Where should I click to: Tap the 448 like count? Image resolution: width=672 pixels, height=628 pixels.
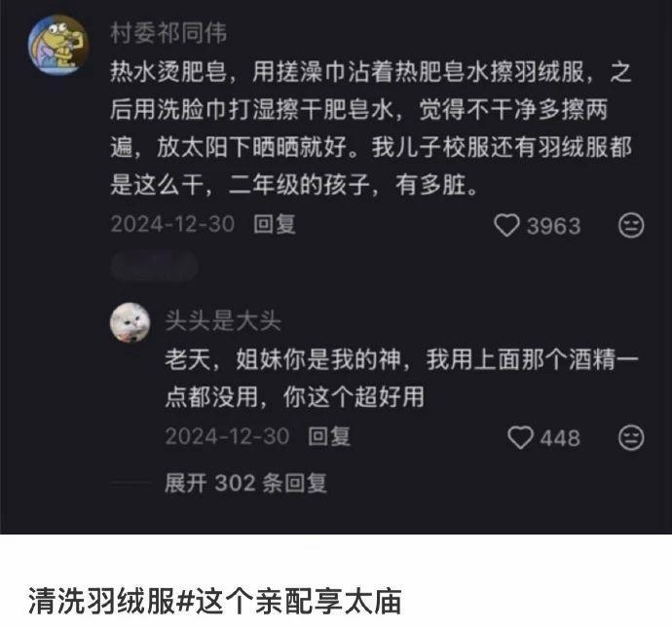pos(560,438)
